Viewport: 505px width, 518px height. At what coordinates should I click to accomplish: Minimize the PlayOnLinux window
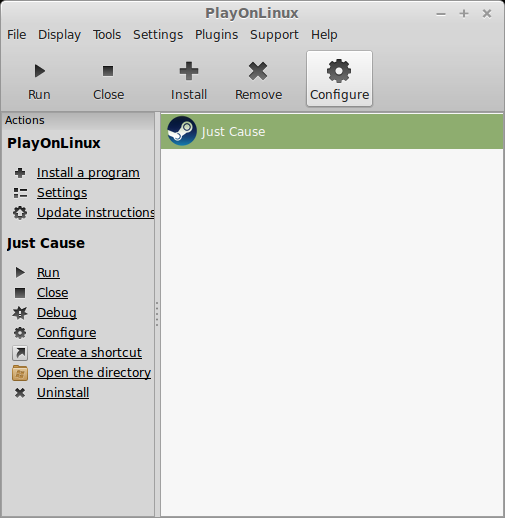[x=441, y=14]
